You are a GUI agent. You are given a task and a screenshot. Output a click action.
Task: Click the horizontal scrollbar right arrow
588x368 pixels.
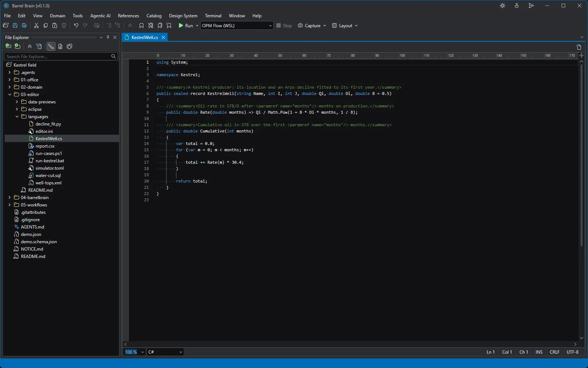pos(576,344)
